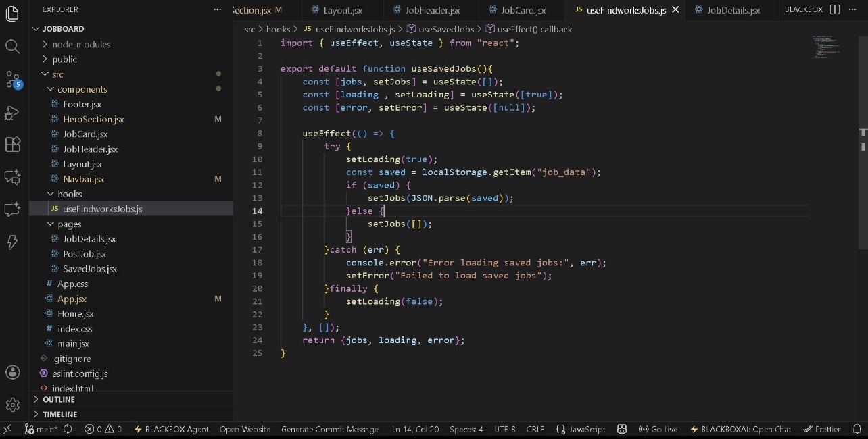Click BLACKBOXAI: Open Chat in status bar
The width and height of the screenshot is (868, 439).
(741, 429)
